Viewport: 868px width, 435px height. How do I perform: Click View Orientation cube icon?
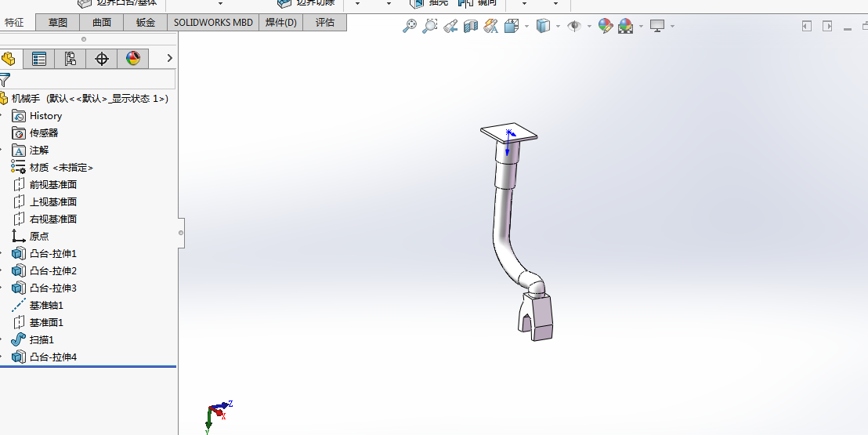coord(512,26)
